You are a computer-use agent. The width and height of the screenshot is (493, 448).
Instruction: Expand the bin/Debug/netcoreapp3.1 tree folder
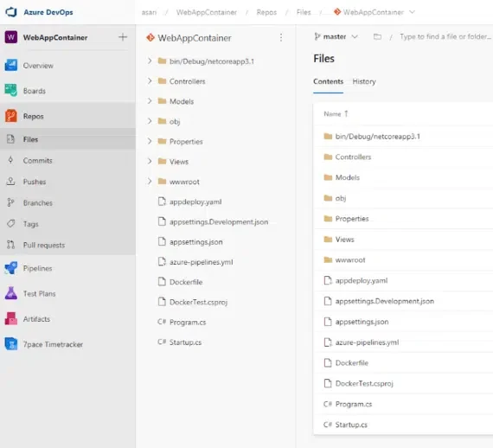150,61
